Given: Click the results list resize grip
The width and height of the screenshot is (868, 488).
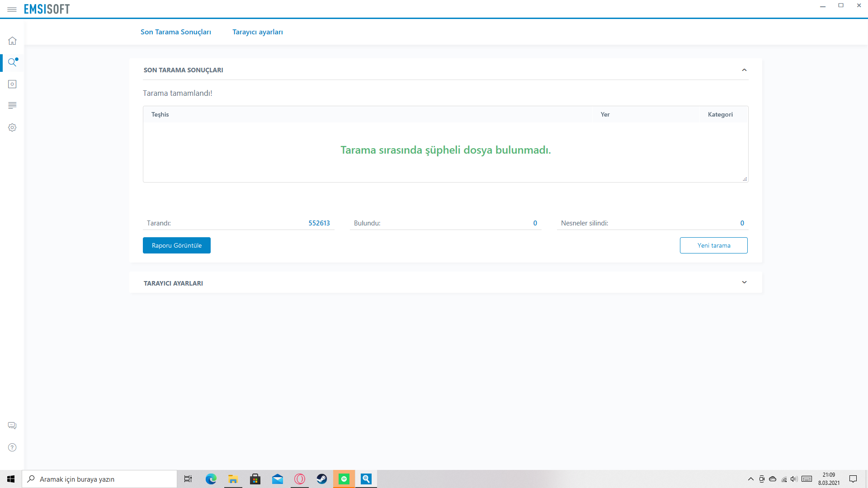Looking at the screenshot, I should [745, 179].
